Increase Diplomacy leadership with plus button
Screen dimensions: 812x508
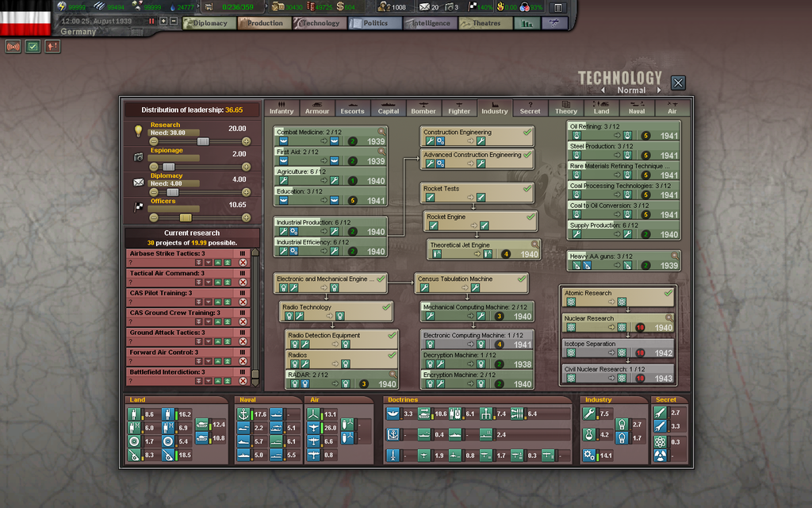coord(246,192)
